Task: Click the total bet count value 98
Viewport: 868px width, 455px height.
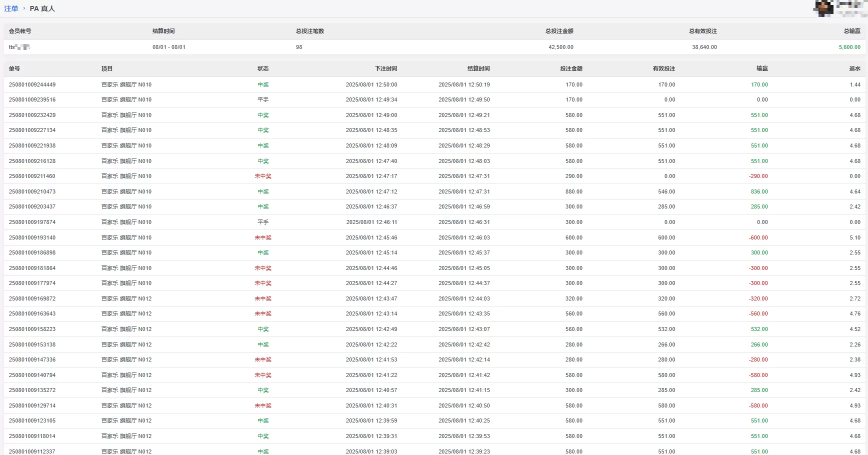Action: point(299,47)
